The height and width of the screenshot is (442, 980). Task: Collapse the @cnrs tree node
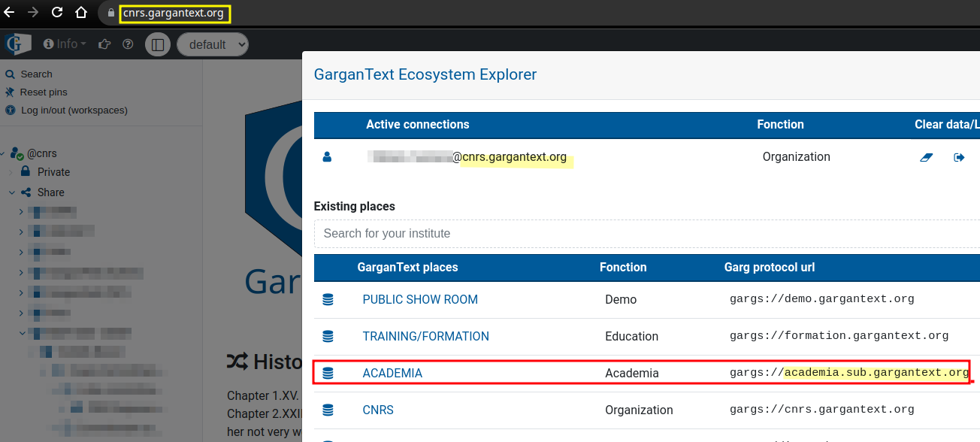(x=3, y=153)
